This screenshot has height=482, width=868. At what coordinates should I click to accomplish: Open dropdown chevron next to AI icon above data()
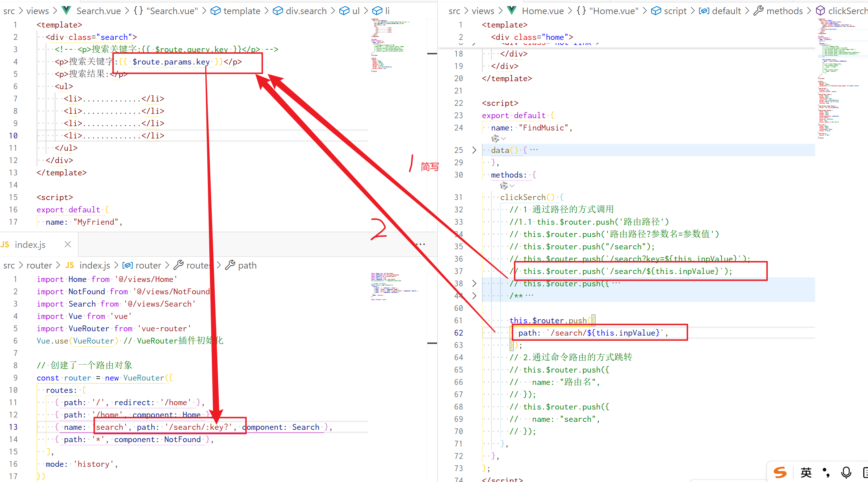coord(503,138)
